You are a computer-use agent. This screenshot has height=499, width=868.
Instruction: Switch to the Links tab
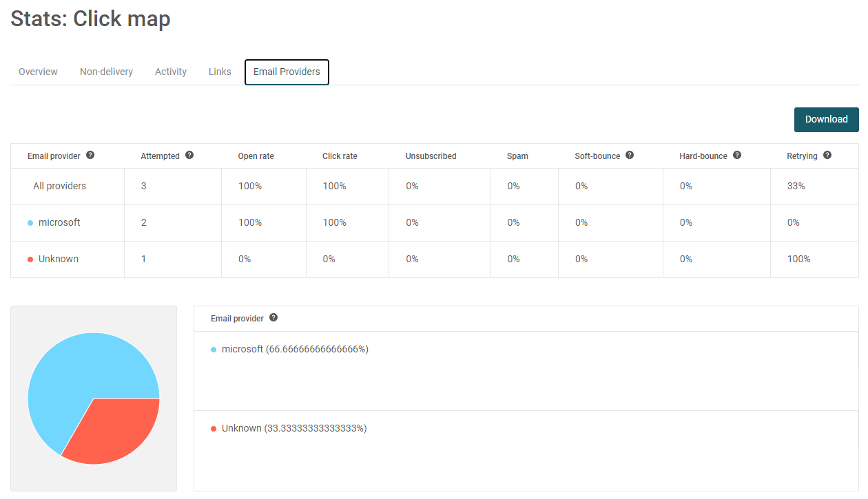(220, 72)
